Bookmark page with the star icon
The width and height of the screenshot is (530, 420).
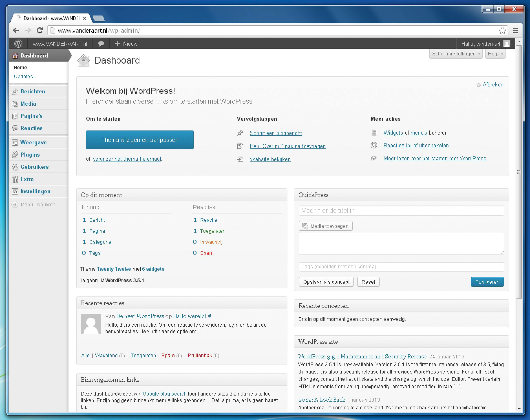502,31
